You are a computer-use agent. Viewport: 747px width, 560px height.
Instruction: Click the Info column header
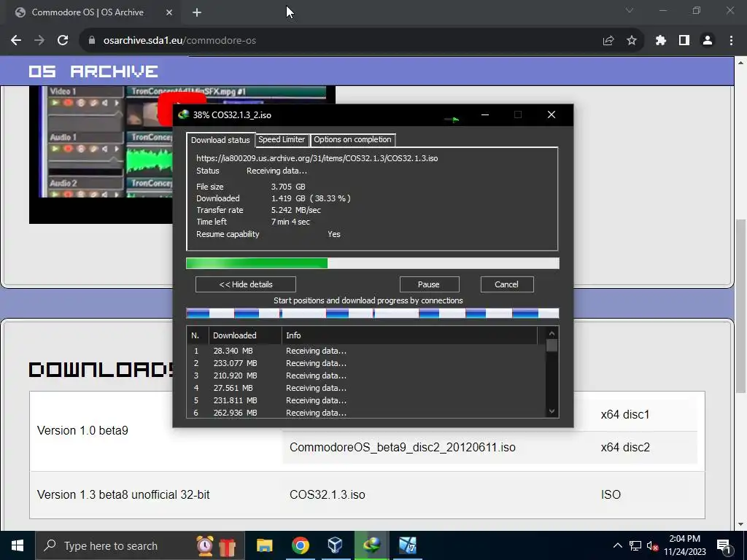[410, 335]
